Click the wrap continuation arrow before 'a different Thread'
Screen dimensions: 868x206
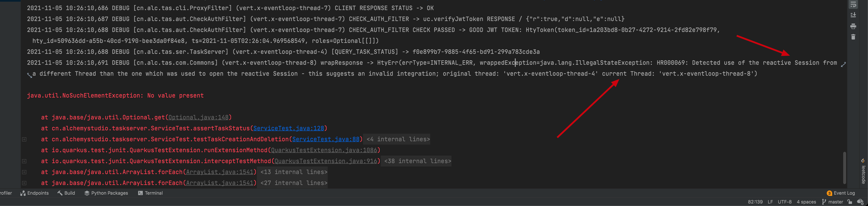tap(30, 75)
